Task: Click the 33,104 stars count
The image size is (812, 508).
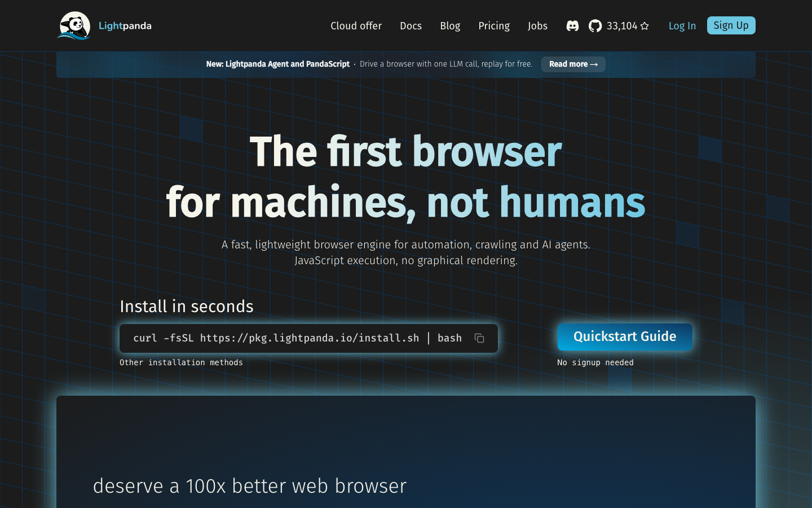Action: point(622,26)
